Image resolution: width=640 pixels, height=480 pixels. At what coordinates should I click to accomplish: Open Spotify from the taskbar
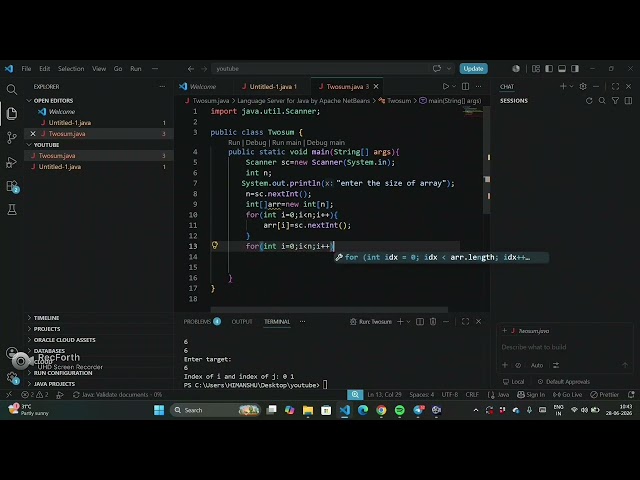click(x=400, y=410)
